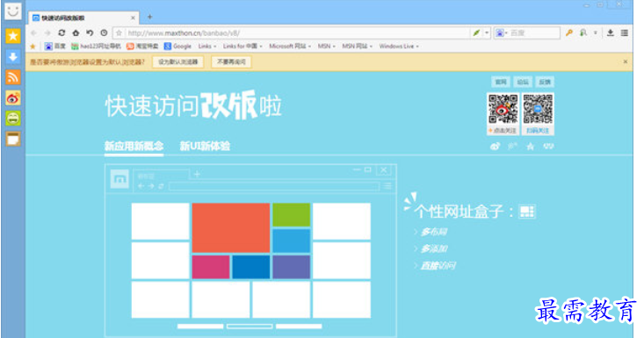Select the 多添加 list item
Viewport: 644px width, 338px height.
point(434,248)
